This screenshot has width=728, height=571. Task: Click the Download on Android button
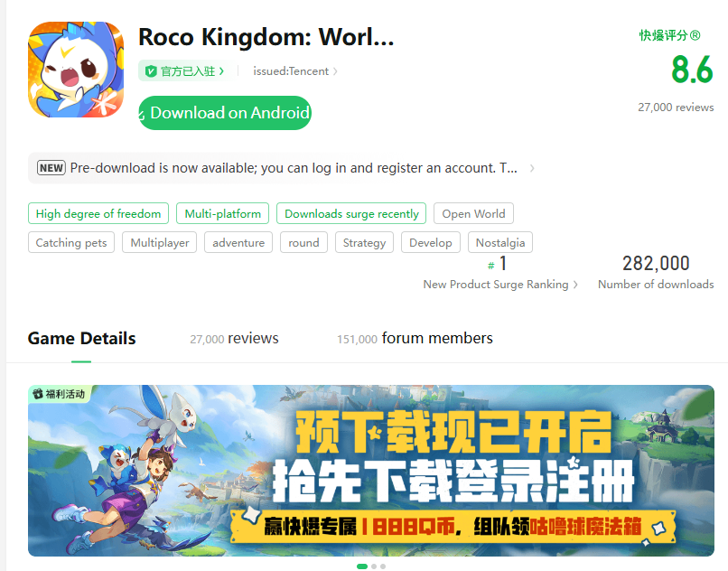(x=224, y=113)
